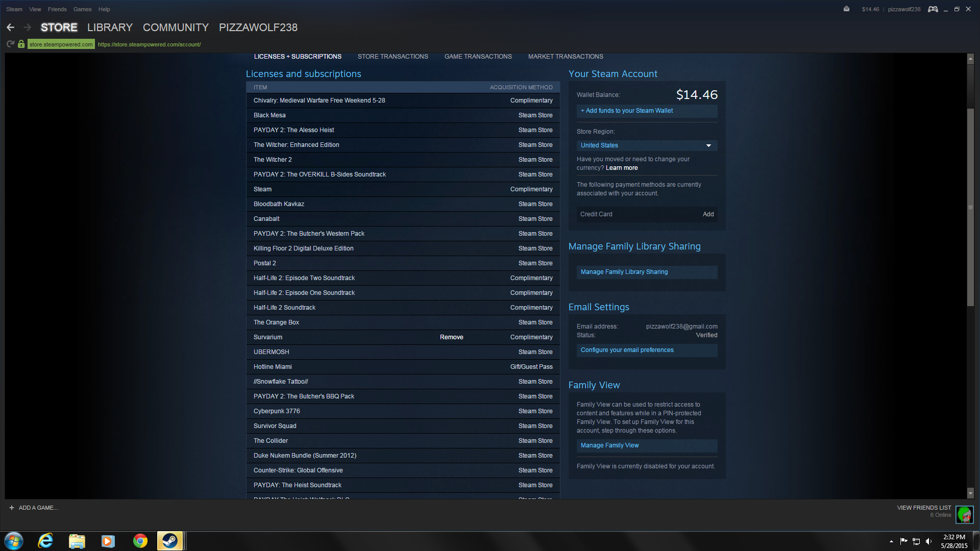Open Google Chrome from the taskbar
This screenshot has height=551, width=980.
click(x=140, y=541)
